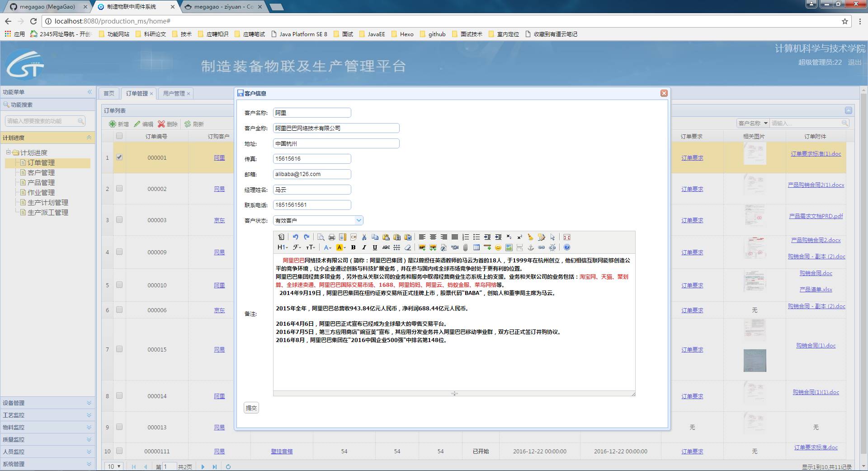868x471 pixels.
Task: Paste as plain text in editor
Action: (x=397, y=237)
